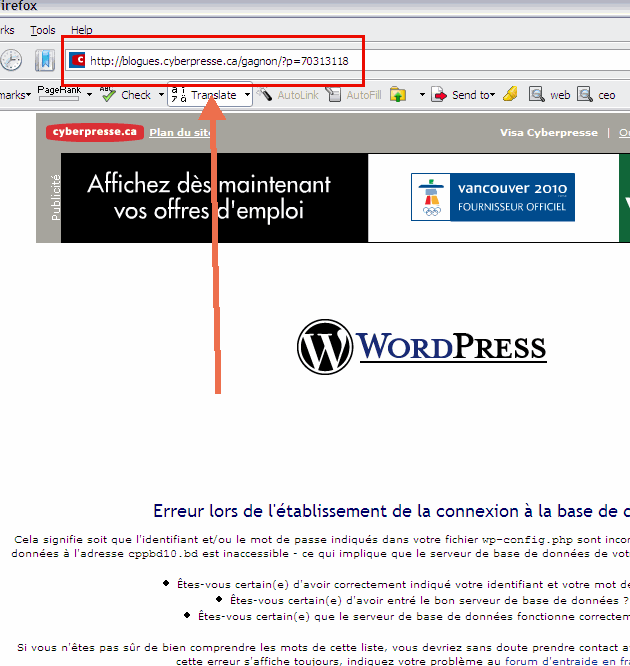630x666 pixels.
Task: Open the Tools menu
Action: (x=43, y=31)
